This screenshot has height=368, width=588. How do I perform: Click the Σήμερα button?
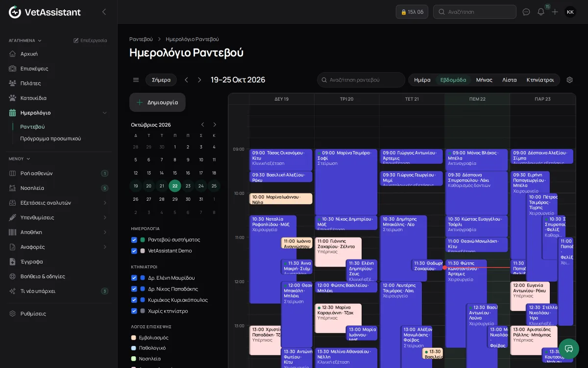click(161, 80)
